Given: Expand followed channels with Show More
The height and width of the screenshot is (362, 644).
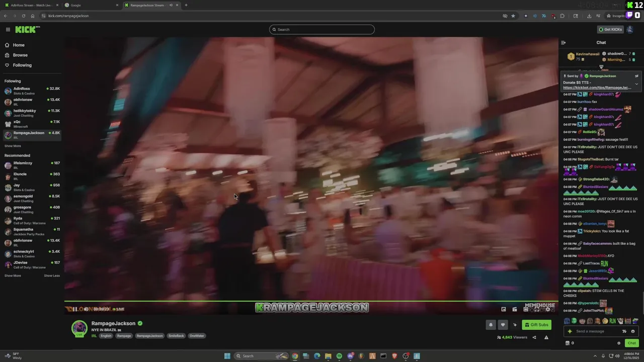Looking at the screenshot, I should [x=13, y=146].
